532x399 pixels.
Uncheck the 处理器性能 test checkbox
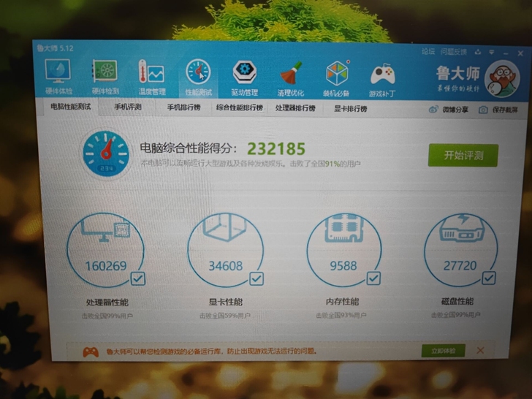(137, 279)
